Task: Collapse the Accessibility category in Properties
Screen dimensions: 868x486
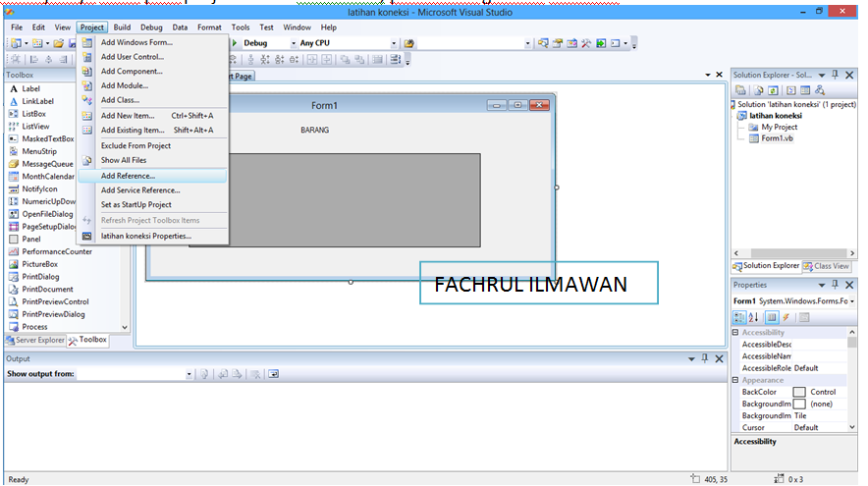Action: tap(735, 332)
